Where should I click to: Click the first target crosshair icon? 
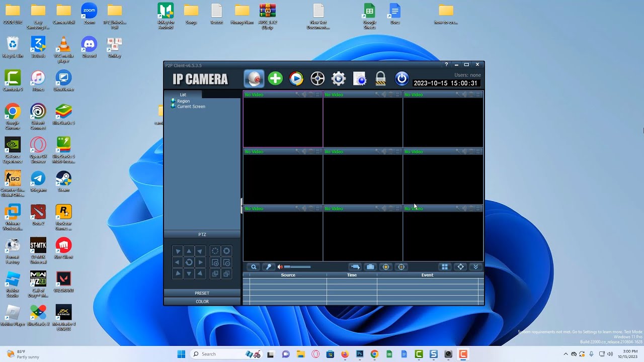pos(386,267)
